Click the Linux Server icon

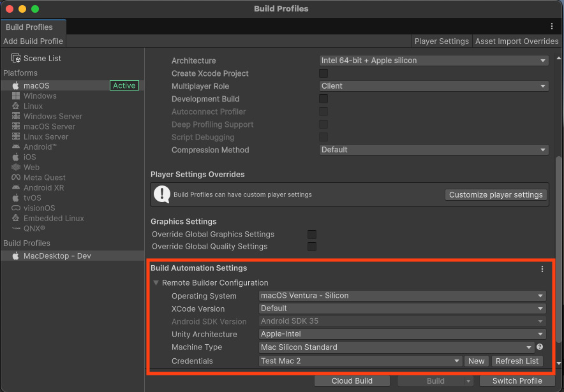point(16,136)
